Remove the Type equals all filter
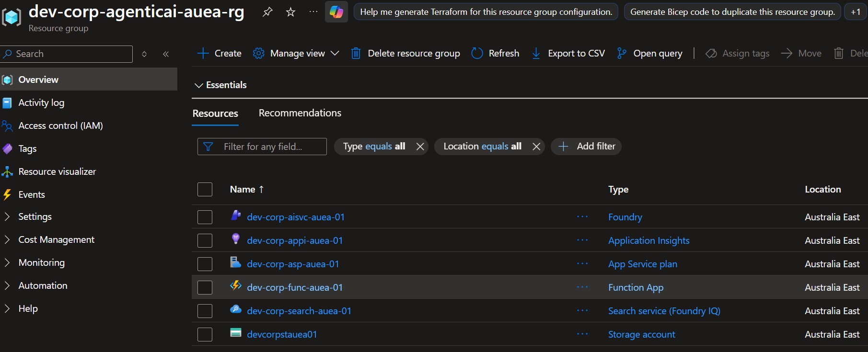868x352 pixels. (420, 147)
